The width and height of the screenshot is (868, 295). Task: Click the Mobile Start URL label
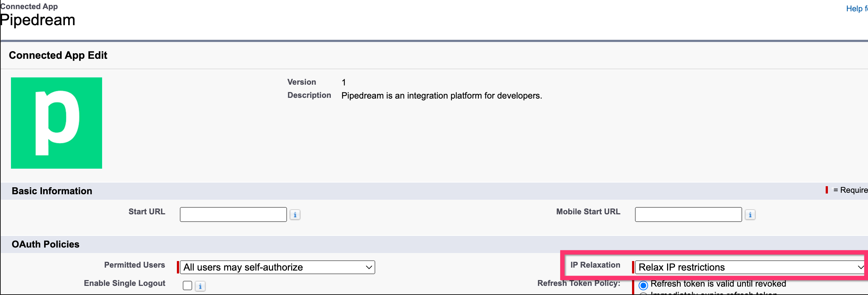tap(588, 212)
